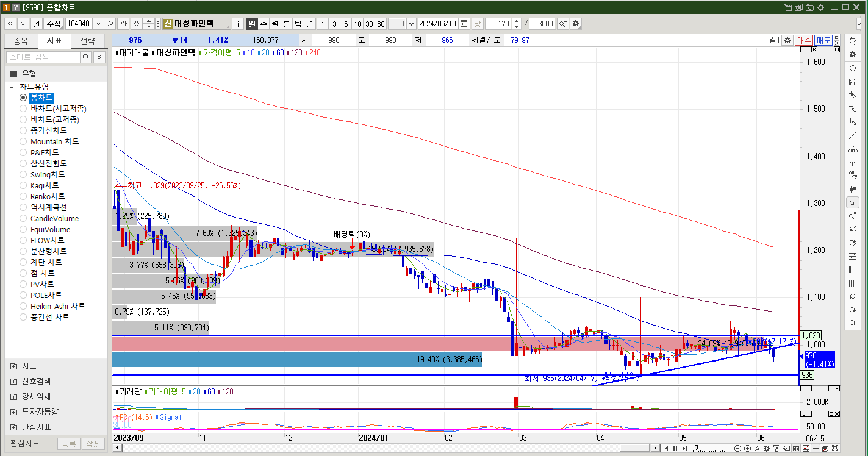Select the P&F차트 radio option
Viewport: 868px width, 456px height.
tap(24, 152)
